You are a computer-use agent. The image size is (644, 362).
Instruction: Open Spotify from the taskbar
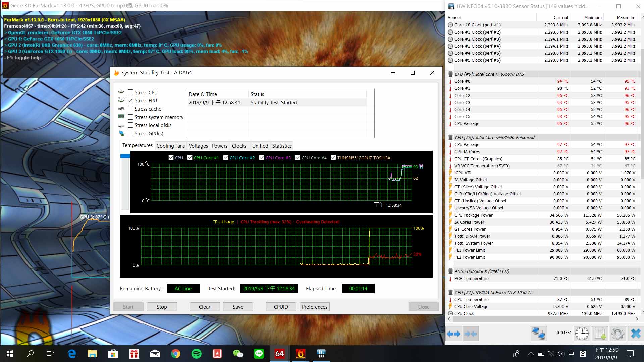coord(197,354)
